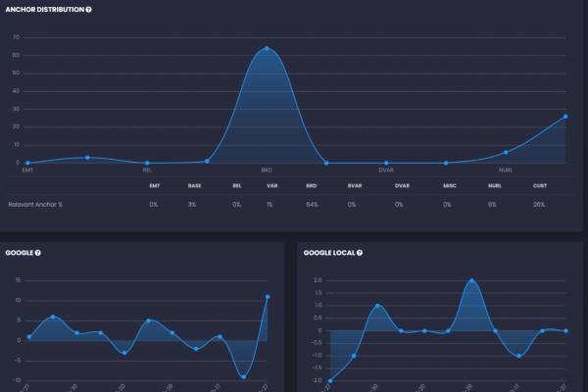This screenshot has width=588, height=392.
Task: Open the Google chart help icon
Action: pyautogui.click(x=37, y=253)
